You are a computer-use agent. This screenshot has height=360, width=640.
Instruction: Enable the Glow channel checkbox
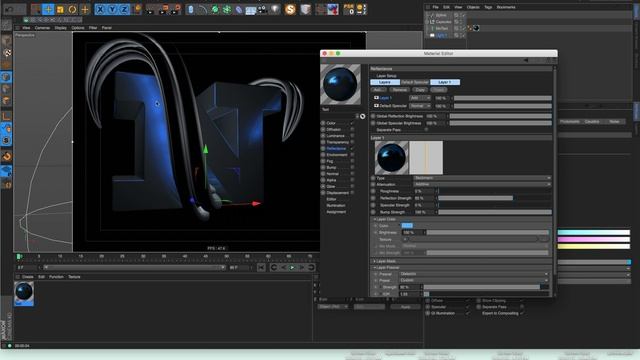[352, 186]
